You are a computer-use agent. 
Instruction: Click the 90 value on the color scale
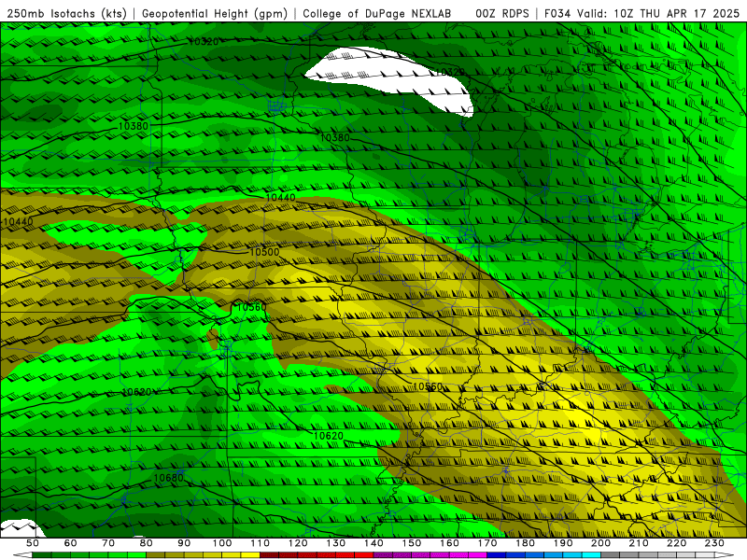[x=184, y=543]
